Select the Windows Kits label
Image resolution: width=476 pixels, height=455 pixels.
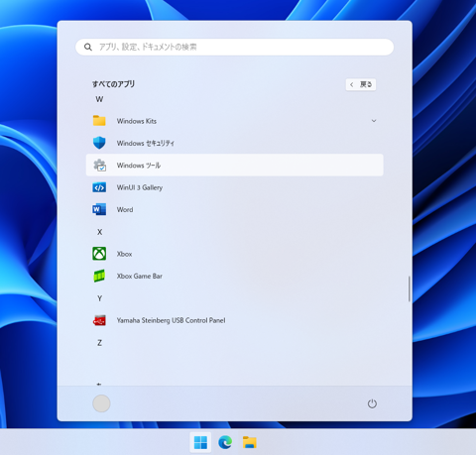(137, 121)
